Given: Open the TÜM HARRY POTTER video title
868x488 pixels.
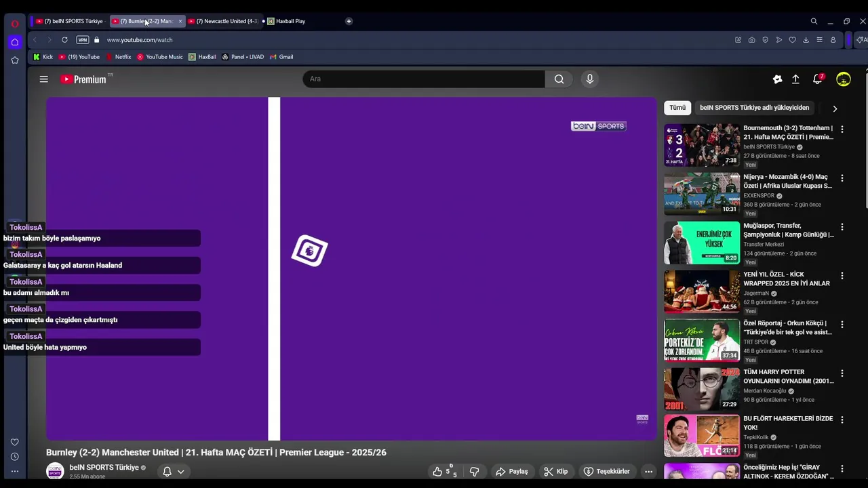Looking at the screenshot, I should pyautogui.click(x=789, y=376).
